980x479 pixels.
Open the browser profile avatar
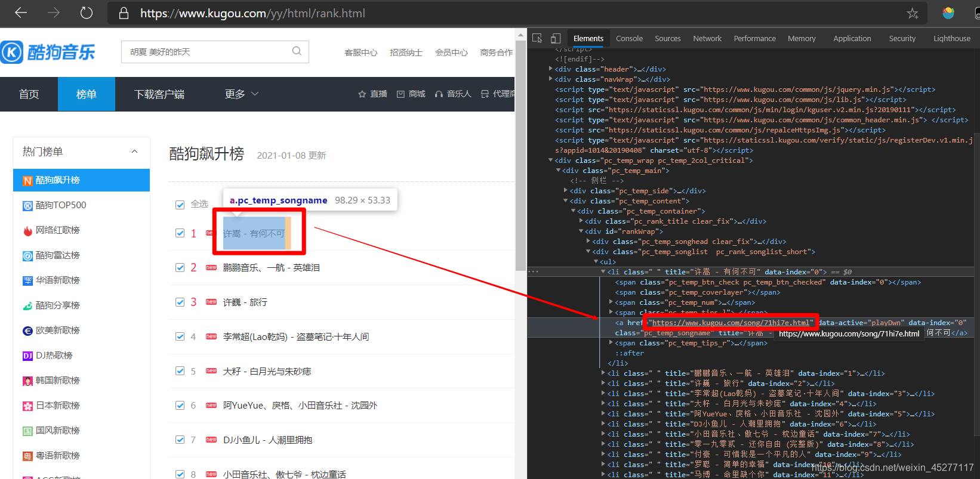tap(948, 13)
